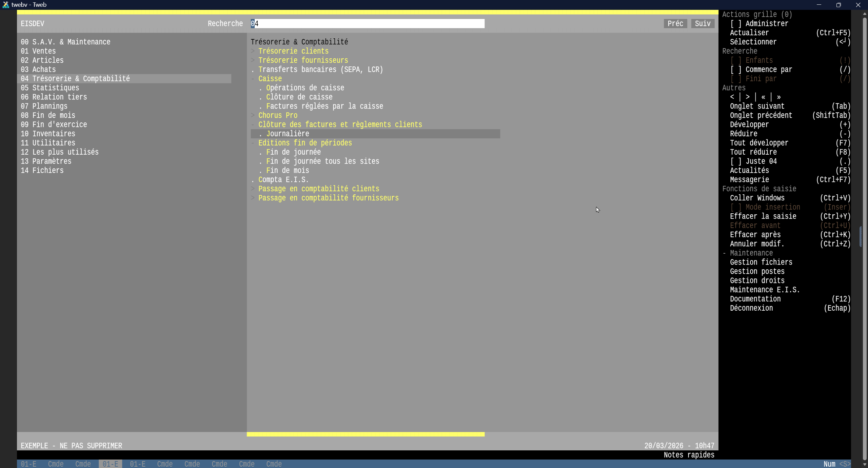
Task: Select Opérations de caisse entry
Action: coord(305,88)
